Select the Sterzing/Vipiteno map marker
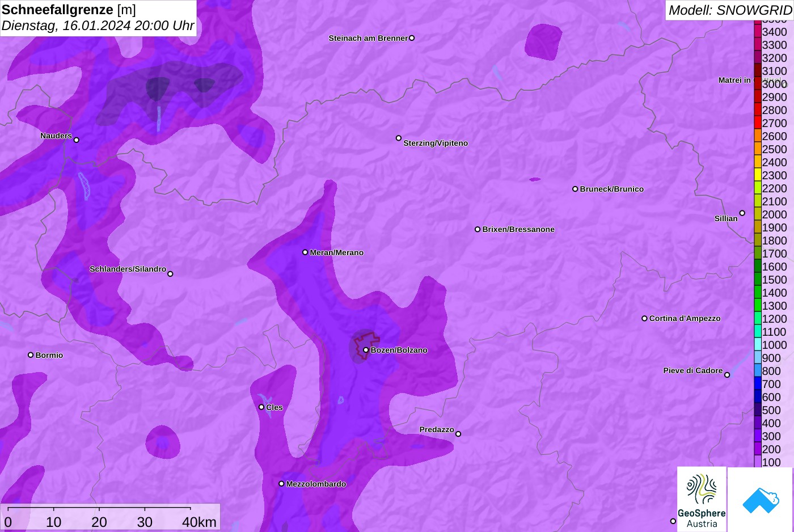Screen dimensions: 794x532 tap(399, 138)
